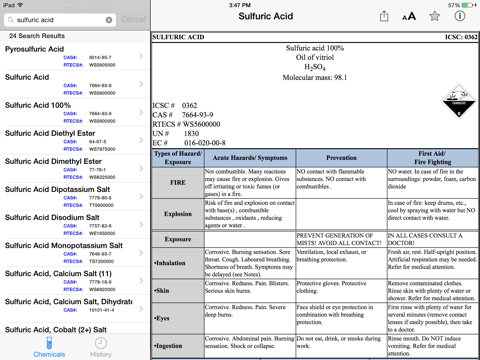Click the RTECS # WS5600000 line
480x360 pixels.
point(186,124)
